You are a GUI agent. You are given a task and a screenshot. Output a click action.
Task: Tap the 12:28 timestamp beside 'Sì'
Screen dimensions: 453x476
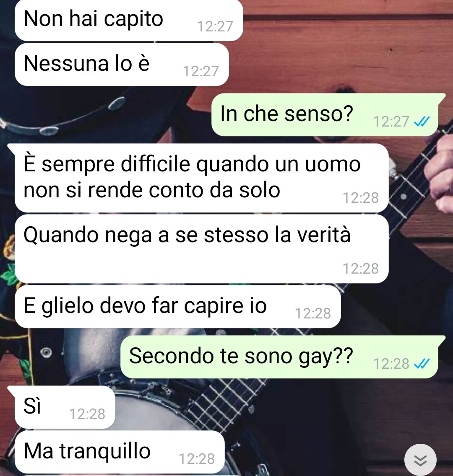coord(87,414)
